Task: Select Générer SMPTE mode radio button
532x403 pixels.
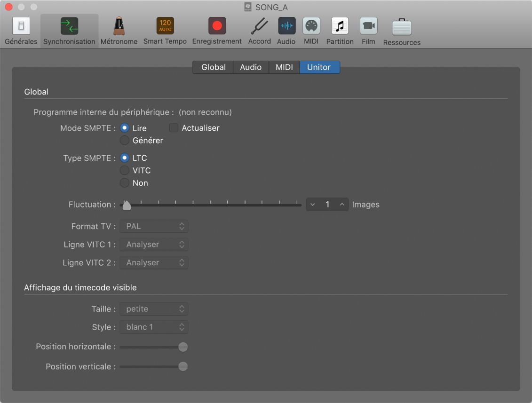Action: tap(125, 140)
